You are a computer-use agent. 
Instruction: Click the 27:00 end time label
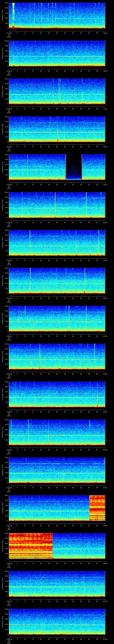[105, 488]
